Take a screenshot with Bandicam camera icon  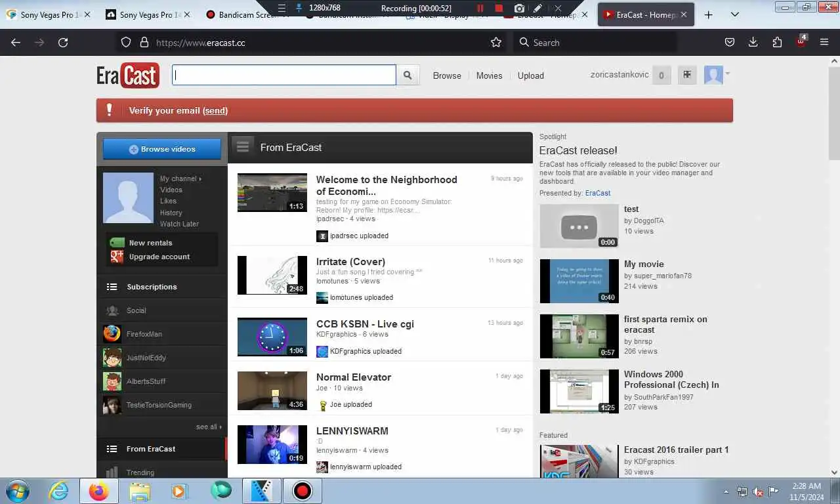tap(519, 8)
